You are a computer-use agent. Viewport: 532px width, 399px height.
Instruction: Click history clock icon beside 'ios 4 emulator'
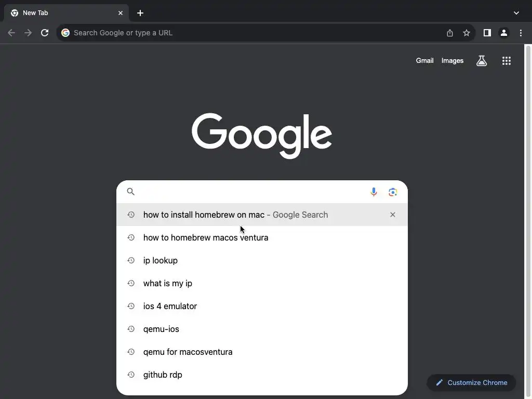[131, 306]
